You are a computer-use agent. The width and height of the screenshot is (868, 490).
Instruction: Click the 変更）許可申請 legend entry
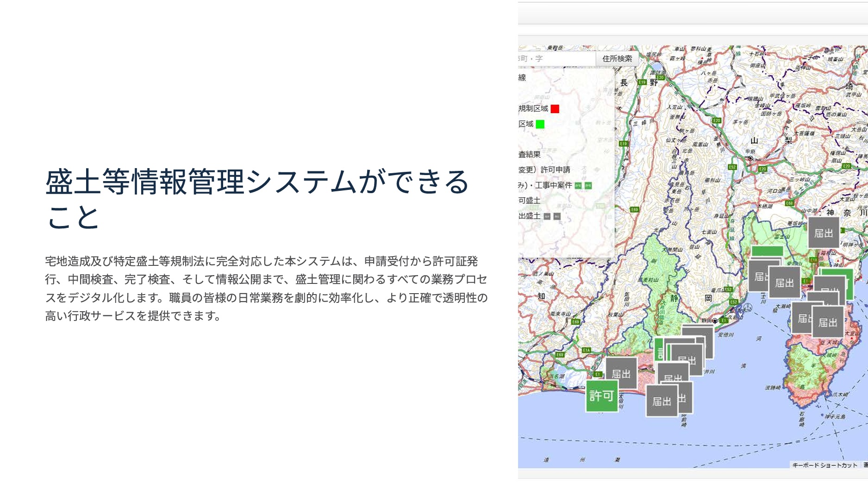[544, 170]
